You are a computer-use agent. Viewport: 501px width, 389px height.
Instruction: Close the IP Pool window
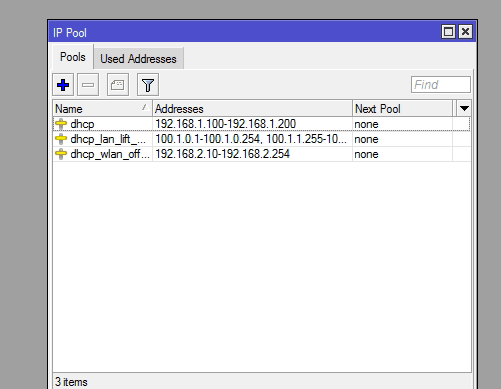click(465, 32)
